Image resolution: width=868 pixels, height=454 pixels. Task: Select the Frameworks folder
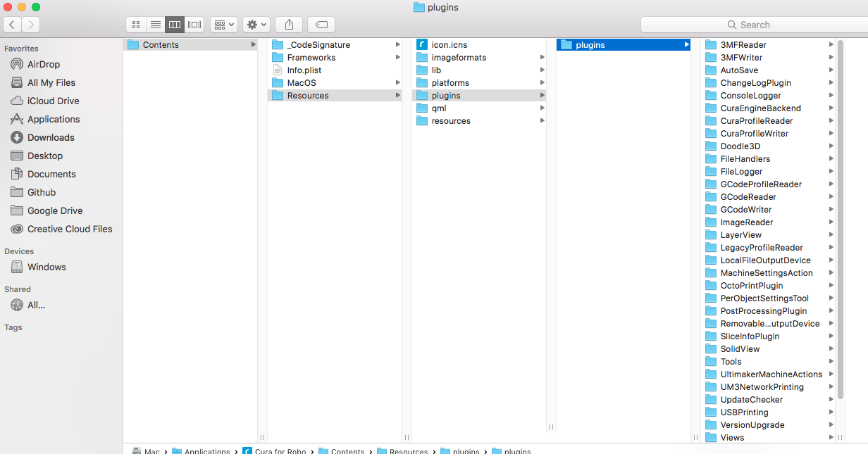tap(335, 57)
